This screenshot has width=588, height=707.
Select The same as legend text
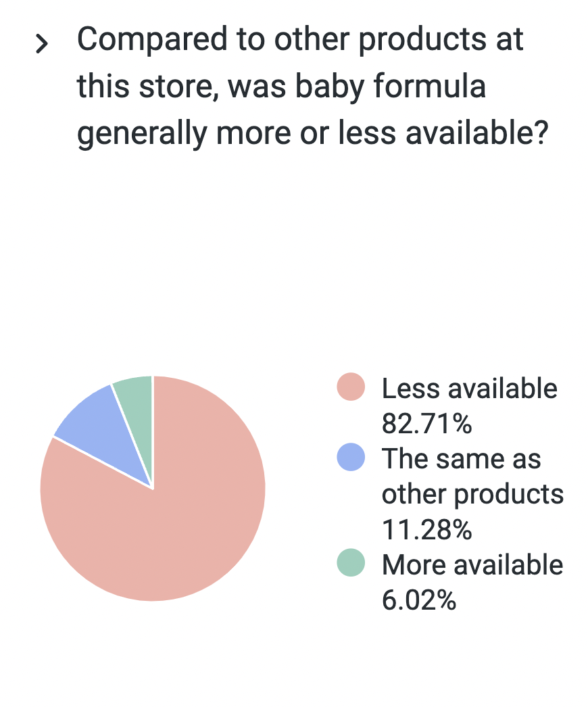[461, 459]
